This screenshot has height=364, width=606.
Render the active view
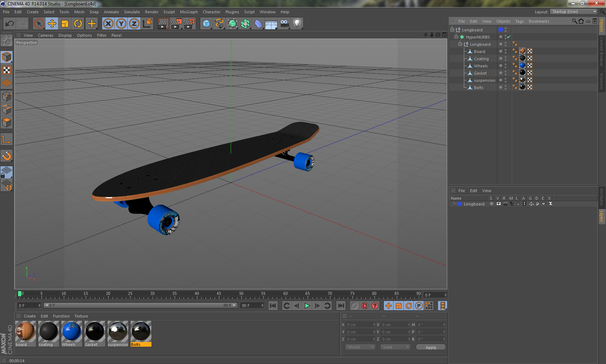click(163, 24)
